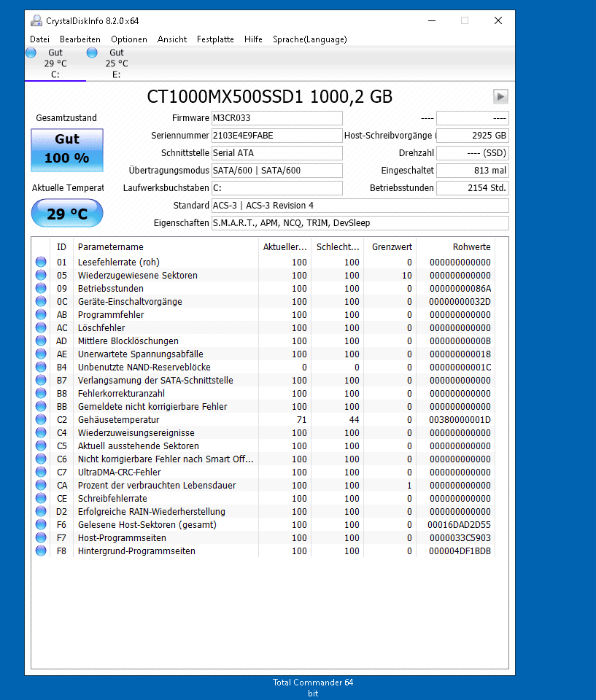Click the Standard field ACS-3
596x700 pixels.
(x=360, y=206)
